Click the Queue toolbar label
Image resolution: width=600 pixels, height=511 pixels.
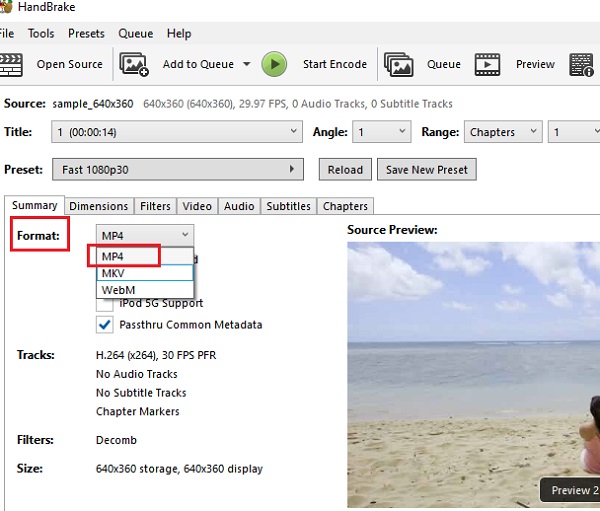click(444, 64)
